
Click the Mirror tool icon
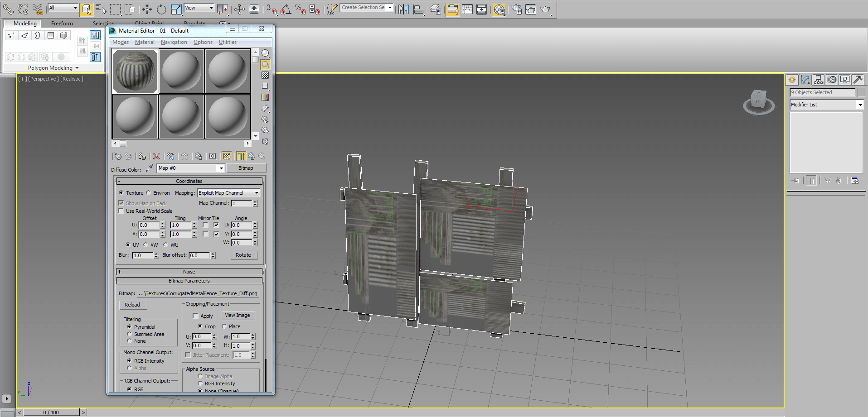point(403,9)
